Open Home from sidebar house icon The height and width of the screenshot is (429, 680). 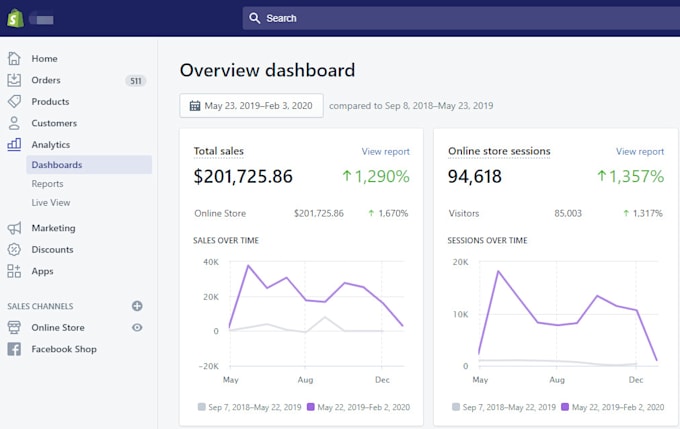[14, 58]
